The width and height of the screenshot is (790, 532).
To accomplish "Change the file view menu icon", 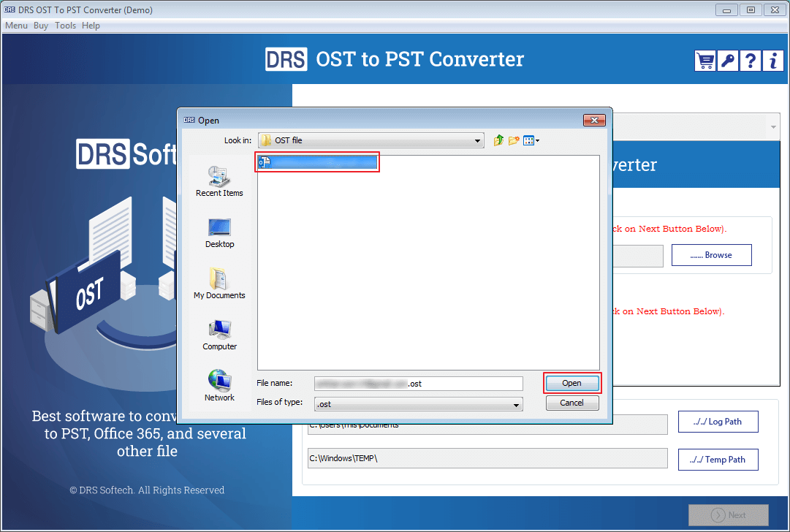I will tap(531, 140).
